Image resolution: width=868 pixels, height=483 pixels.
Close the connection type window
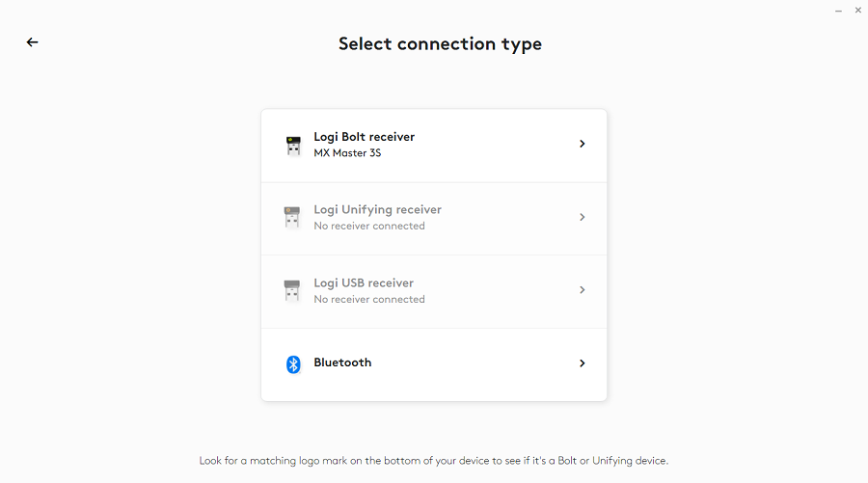(857, 10)
